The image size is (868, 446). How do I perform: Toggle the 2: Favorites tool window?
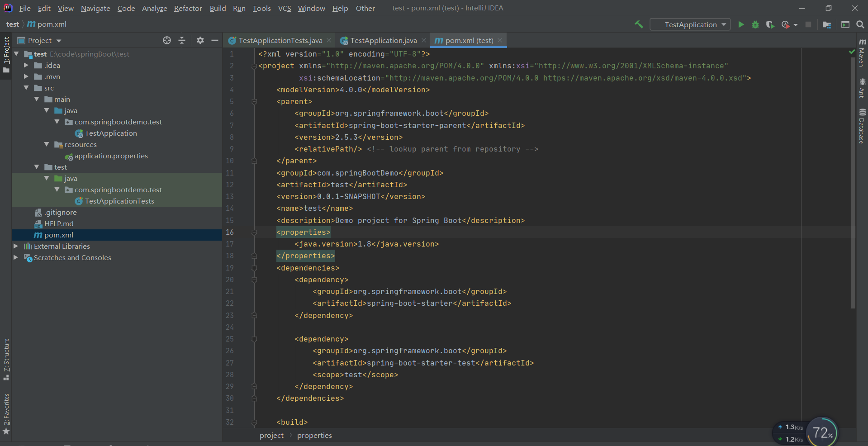coord(6,414)
